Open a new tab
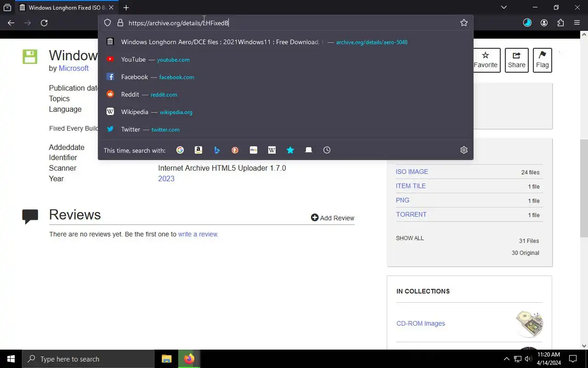Viewport: 588px width, 368px height. coord(126,7)
